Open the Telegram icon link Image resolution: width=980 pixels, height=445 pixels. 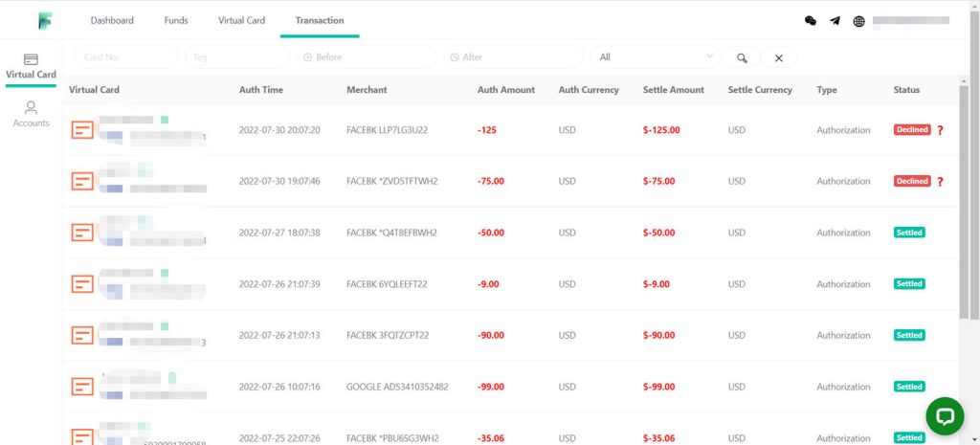coord(835,20)
